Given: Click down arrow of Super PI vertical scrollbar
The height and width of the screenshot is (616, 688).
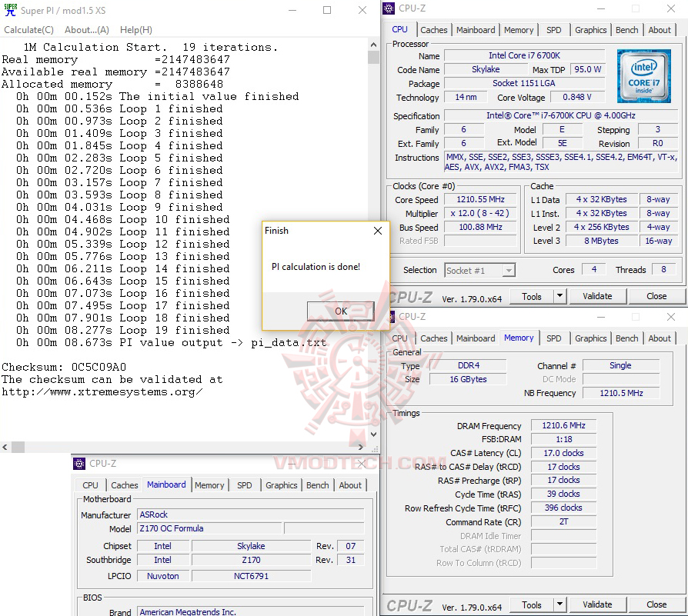Looking at the screenshot, I should (373, 435).
